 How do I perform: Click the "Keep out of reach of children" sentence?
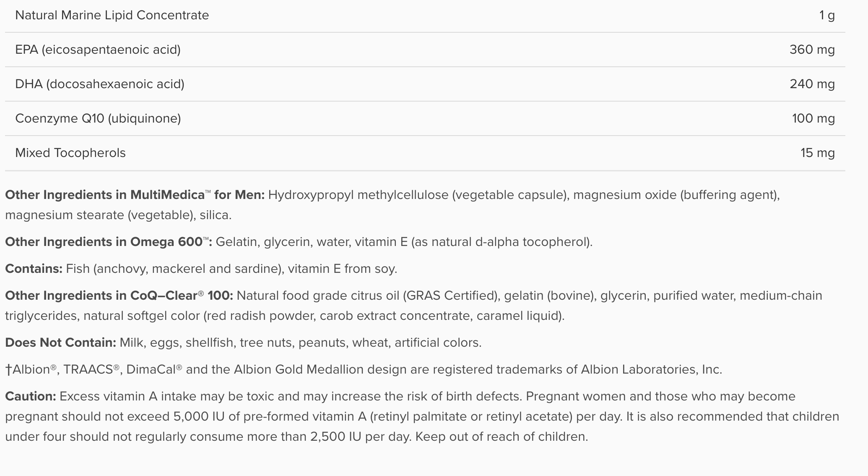(502, 437)
